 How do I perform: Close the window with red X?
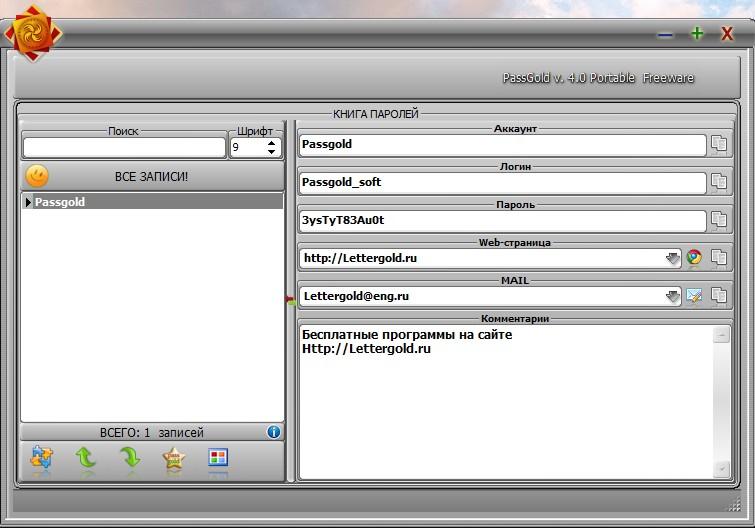click(727, 34)
